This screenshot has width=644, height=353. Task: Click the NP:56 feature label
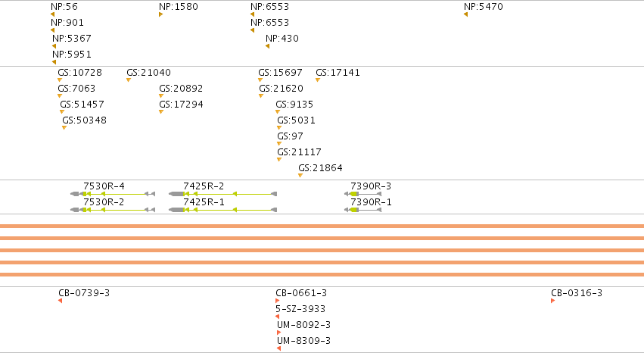[x=64, y=7]
